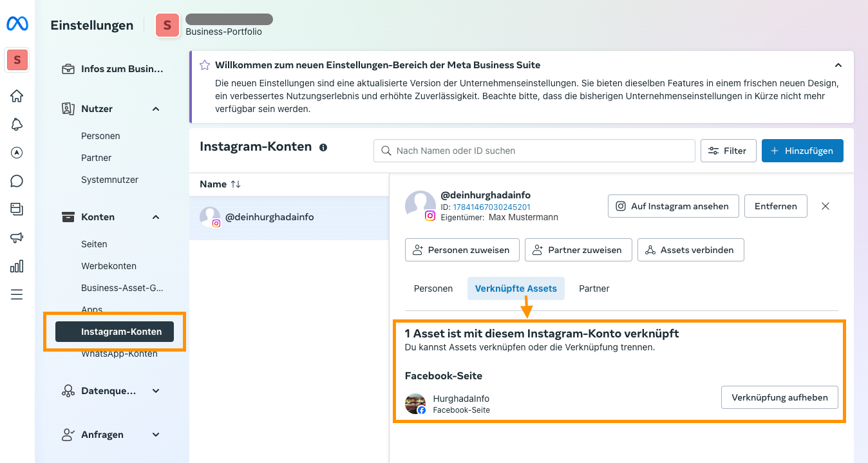The width and height of the screenshot is (868, 463).
Task: Collapse the Konten section
Action: (x=156, y=217)
